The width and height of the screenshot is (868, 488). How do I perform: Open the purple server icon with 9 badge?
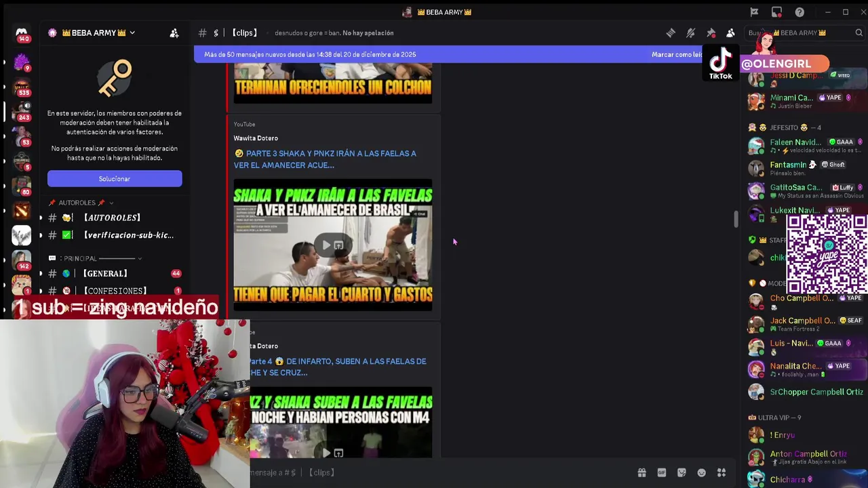pos(22,62)
